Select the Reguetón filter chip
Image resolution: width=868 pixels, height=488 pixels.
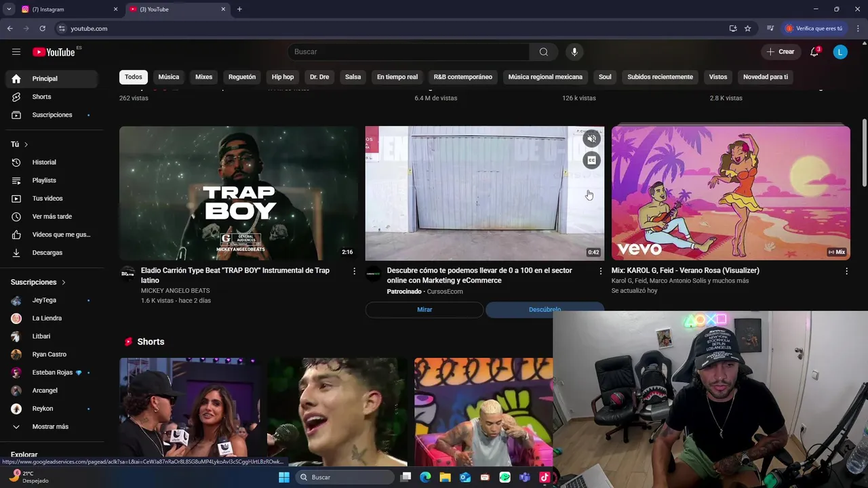point(242,77)
